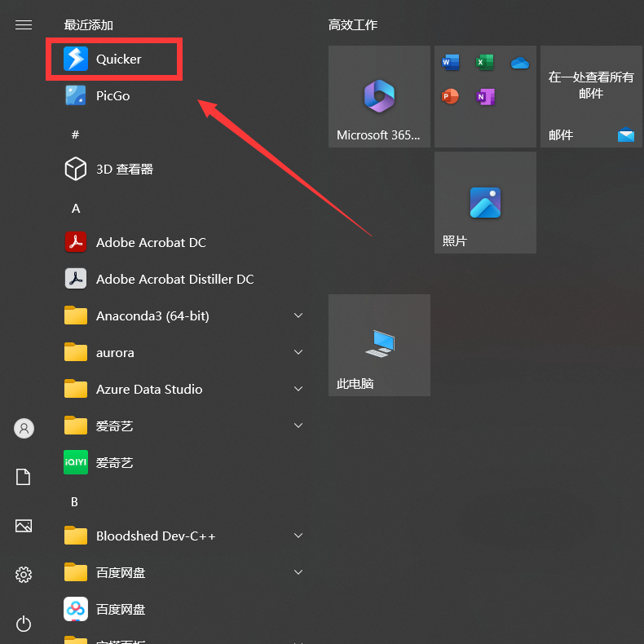Launch PowerPoint from the Office tile
Viewport: 644px width, 644px height.
pyautogui.click(x=450, y=96)
